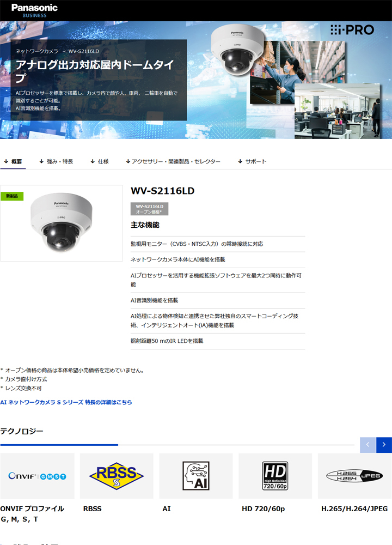Click the ONVIF プロファイル G, M, S, T caption

[32, 513]
